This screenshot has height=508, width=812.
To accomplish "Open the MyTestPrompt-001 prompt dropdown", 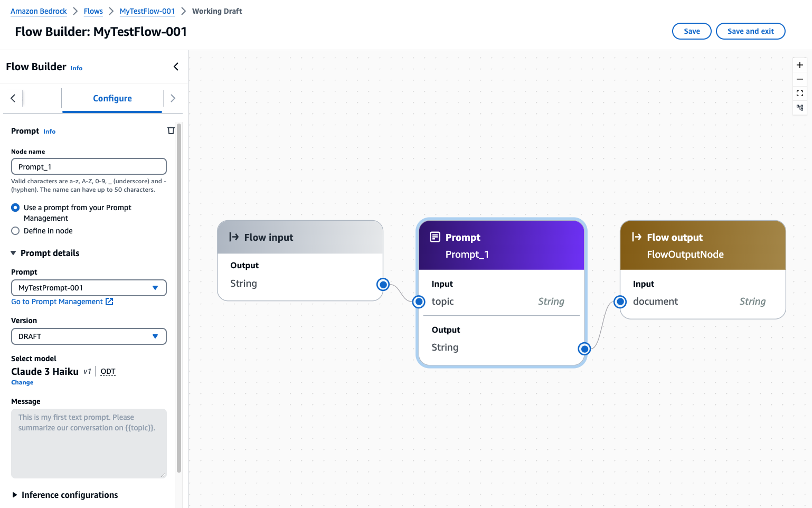I will tap(89, 288).
